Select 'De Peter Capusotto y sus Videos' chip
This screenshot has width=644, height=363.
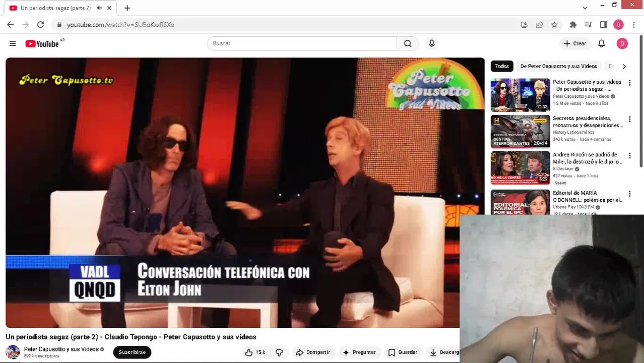(x=558, y=66)
